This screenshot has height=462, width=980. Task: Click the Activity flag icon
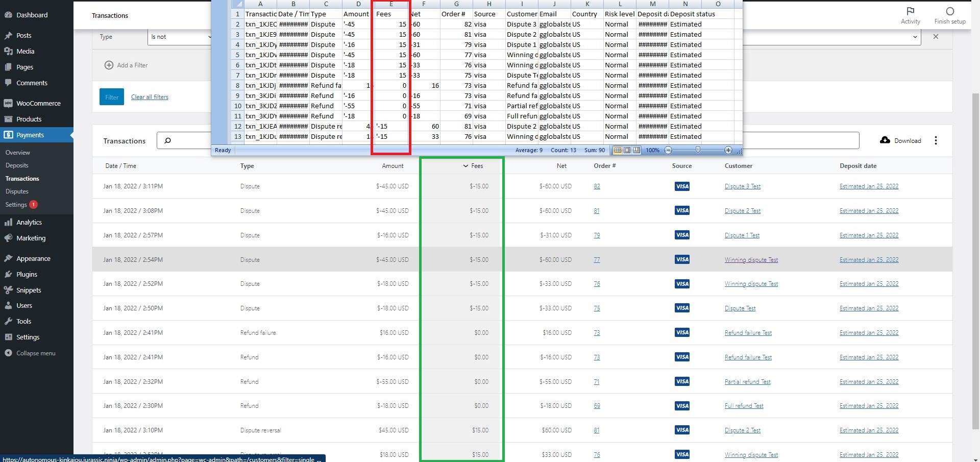911,11
